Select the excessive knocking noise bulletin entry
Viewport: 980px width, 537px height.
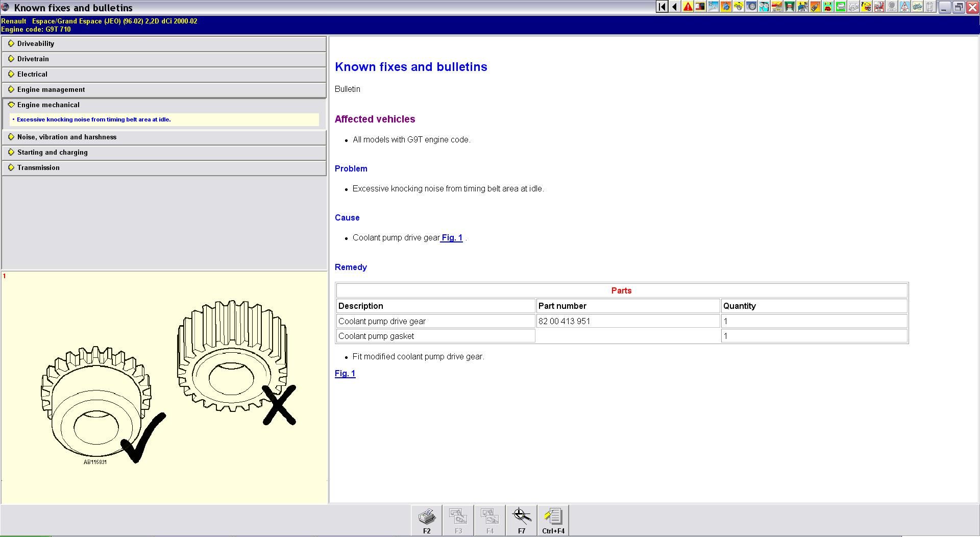click(x=94, y=119)
